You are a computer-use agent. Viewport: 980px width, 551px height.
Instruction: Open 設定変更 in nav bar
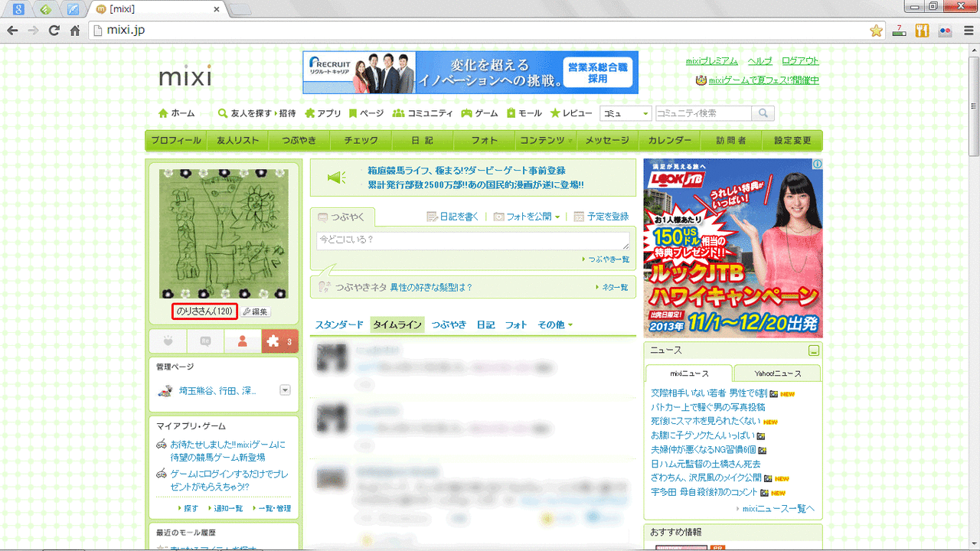[792, 141]
